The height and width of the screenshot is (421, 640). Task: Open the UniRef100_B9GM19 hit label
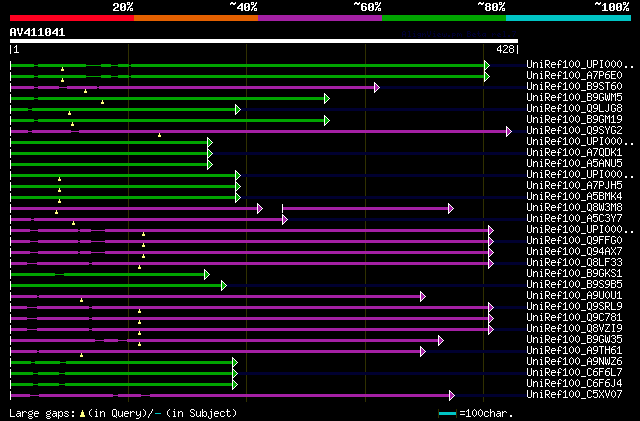[x=574, y=120]
